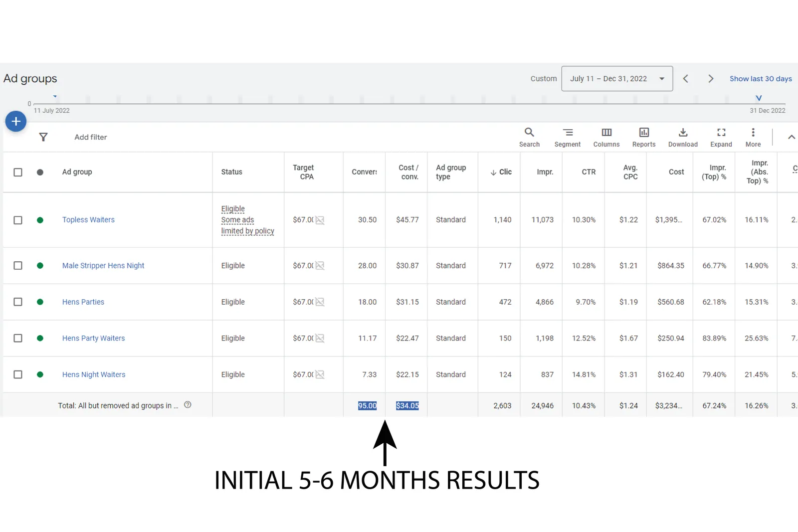The image size is (798, 532).
Task: Click the timeline end marker near 31 Dec
Action: coord(759,98)
